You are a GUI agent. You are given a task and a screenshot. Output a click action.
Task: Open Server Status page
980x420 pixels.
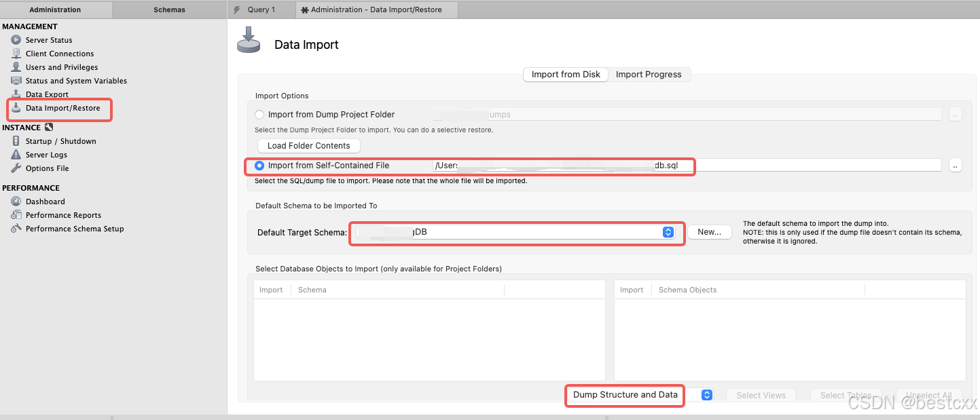point(49,40)
